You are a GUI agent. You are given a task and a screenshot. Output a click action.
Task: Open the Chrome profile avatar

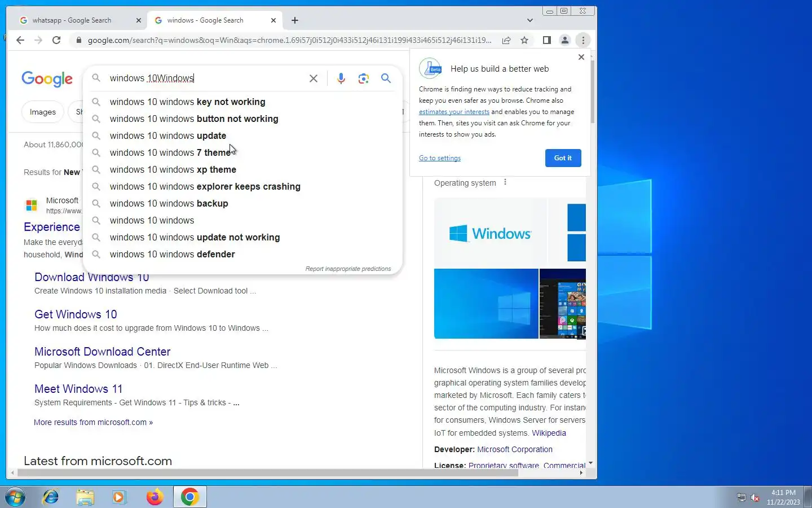point(564,40)
